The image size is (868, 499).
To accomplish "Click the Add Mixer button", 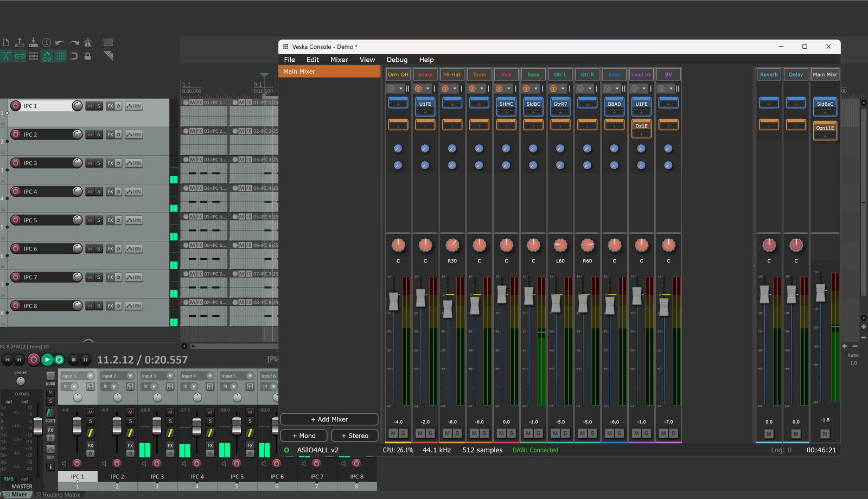I will [329, 419].
